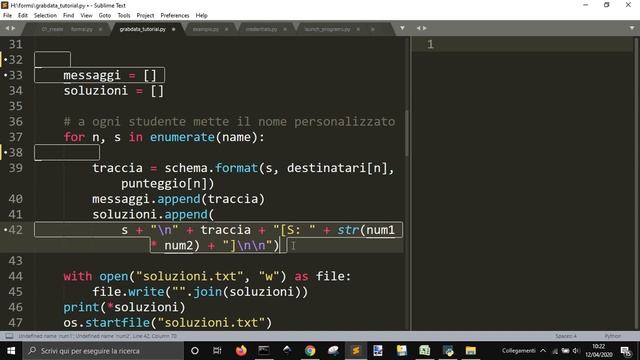640x360 pixels.
Task: Switch to the launch_program.py tab
Action: click(x=327, y=29)
